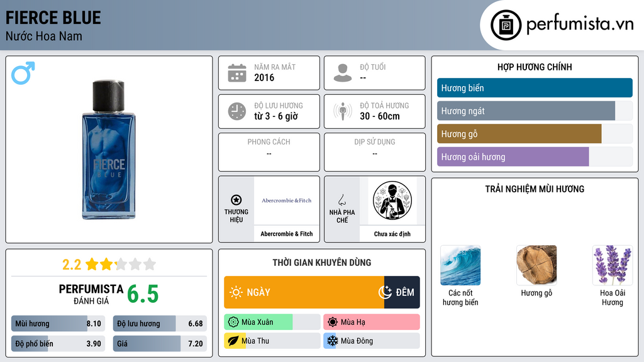Click the flower icon for Mùa Xuân
The width and height of the screenshot is (644, 362).
tap(233, 322)
